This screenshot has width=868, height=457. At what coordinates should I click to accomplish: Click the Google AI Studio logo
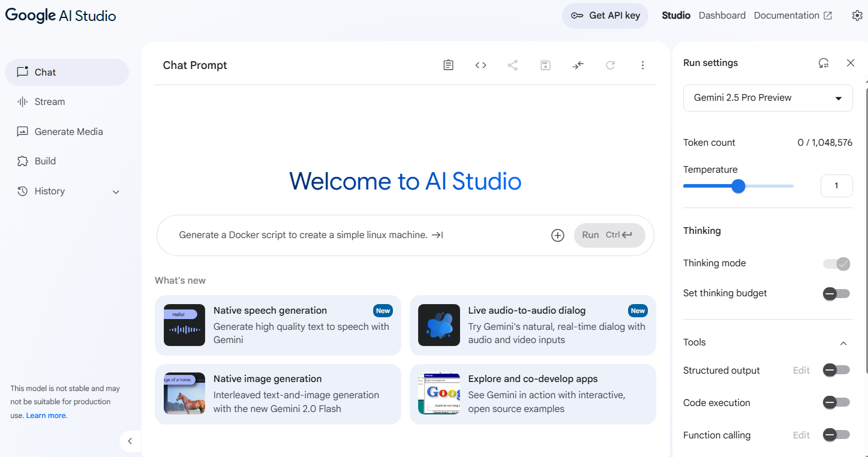(x=61, y=16)
